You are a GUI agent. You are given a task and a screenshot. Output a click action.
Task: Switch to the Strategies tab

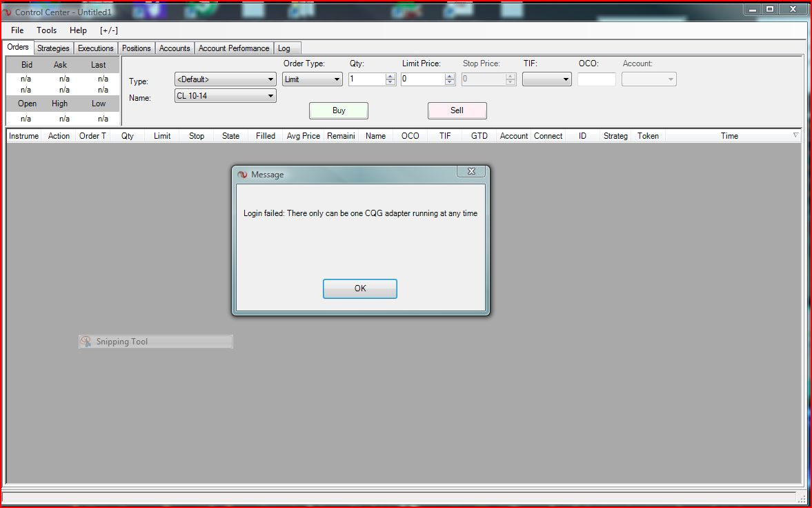pyautogui.click(x=53, y=48)
